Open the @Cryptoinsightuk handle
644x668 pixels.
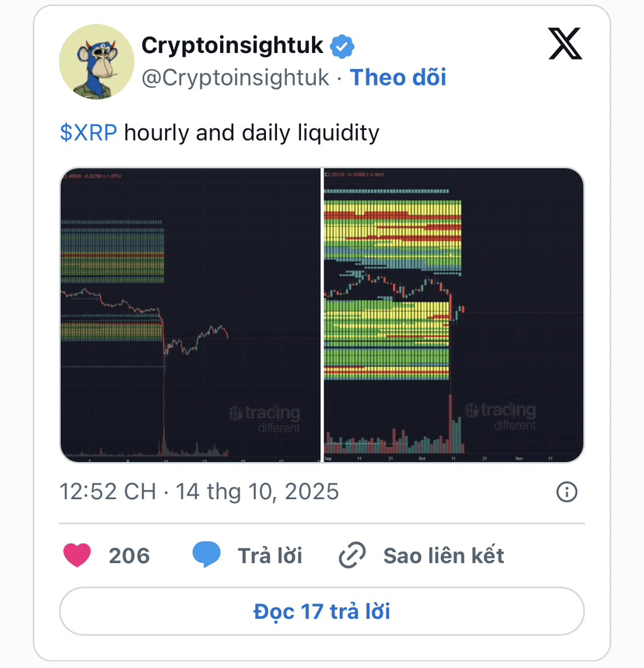click(x=235, y=78)
